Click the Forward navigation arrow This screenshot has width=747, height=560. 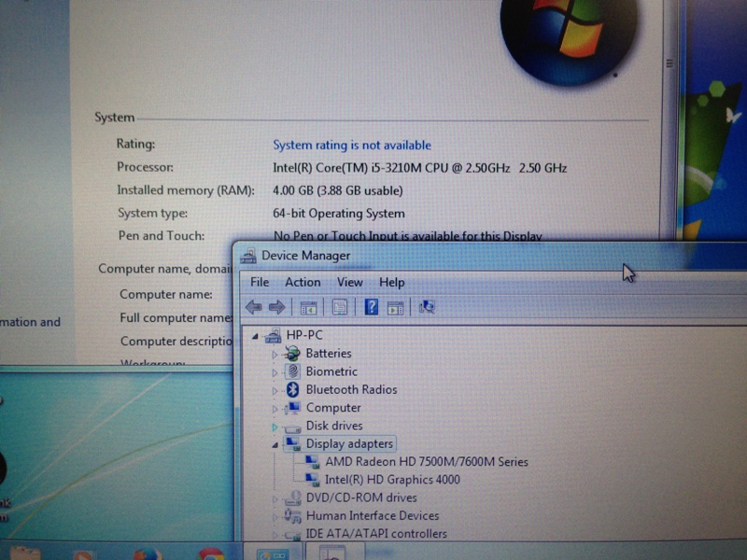click(x=277, y=307)
